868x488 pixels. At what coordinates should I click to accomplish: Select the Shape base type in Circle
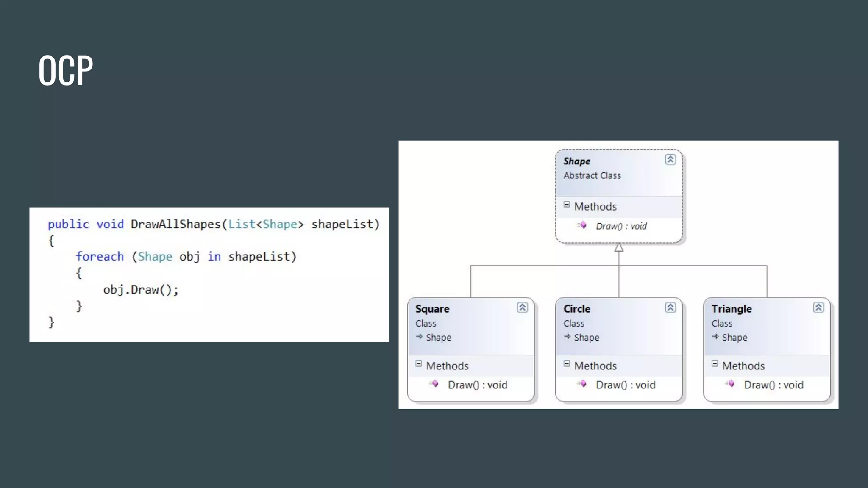pyautogui.click(x=587, y=338)
